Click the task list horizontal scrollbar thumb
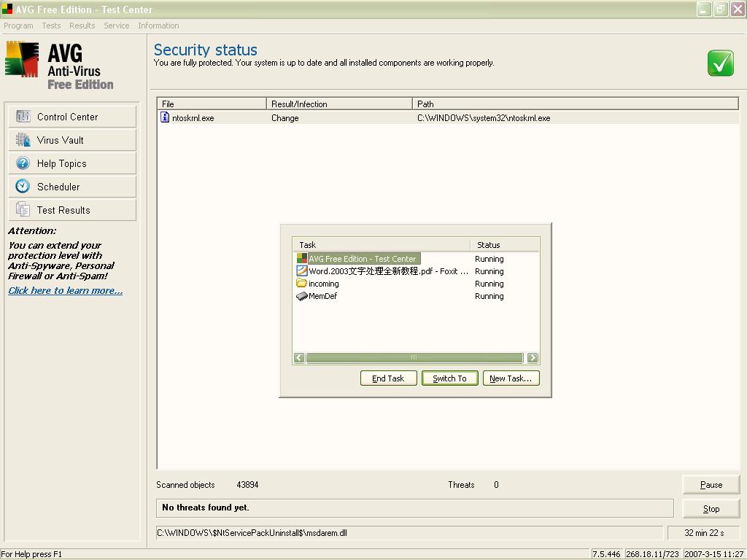This screenshot has height=560, width=747. (x=414, y=357)
